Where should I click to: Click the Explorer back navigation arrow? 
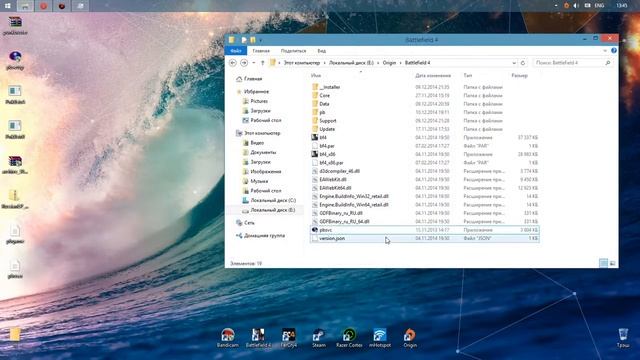[x=233, y=63]
